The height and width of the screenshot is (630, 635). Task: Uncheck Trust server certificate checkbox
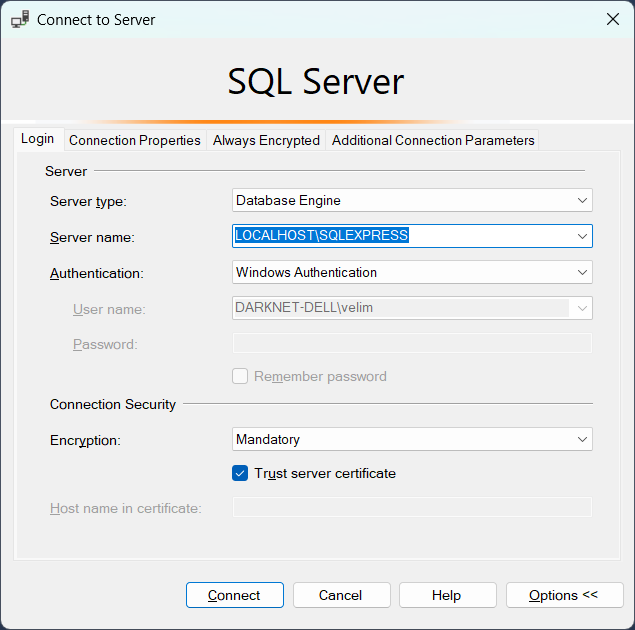tap(240, 473)
